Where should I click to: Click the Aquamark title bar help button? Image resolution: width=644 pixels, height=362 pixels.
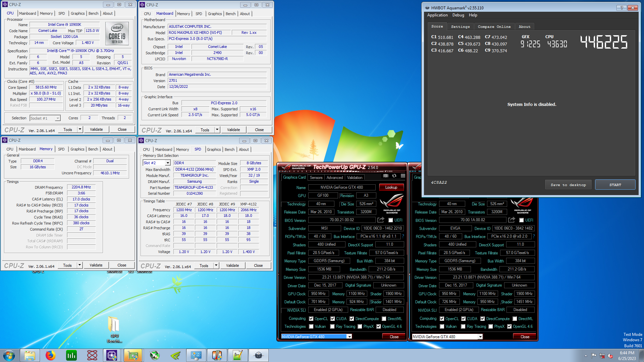tap(622, 8)
